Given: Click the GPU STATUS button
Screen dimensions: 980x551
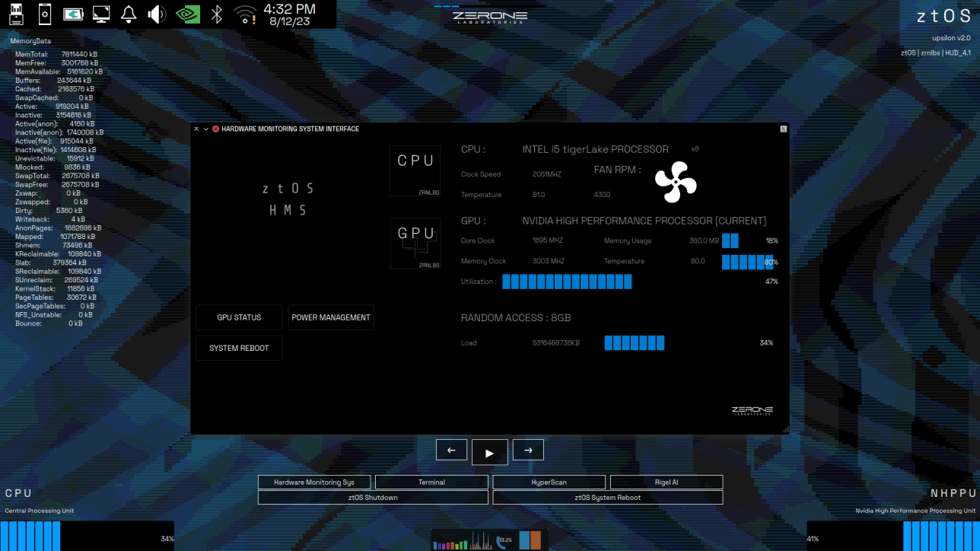Looking at the screenshot, I should tap(239, 317).
